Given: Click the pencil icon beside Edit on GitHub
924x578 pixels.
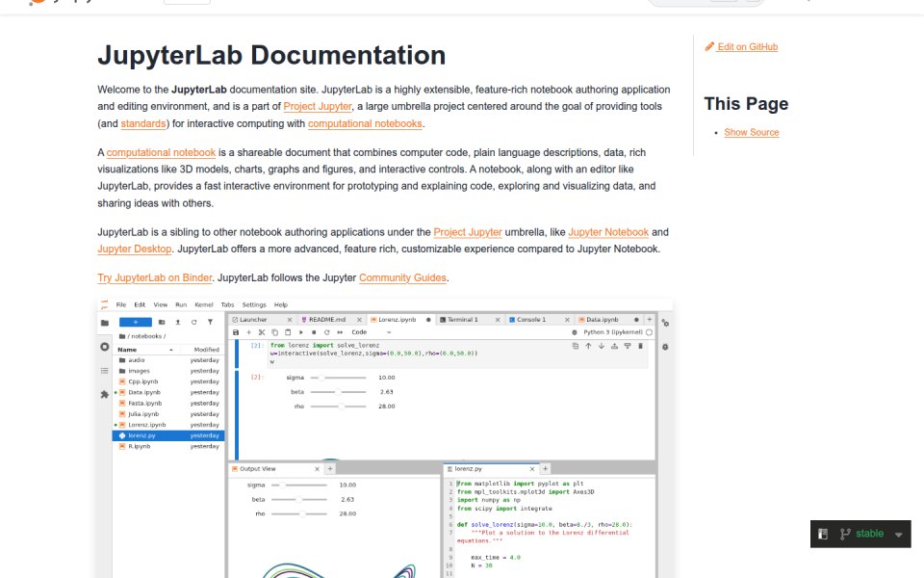Looking at the screenshot, I should [x=709, y=46].
